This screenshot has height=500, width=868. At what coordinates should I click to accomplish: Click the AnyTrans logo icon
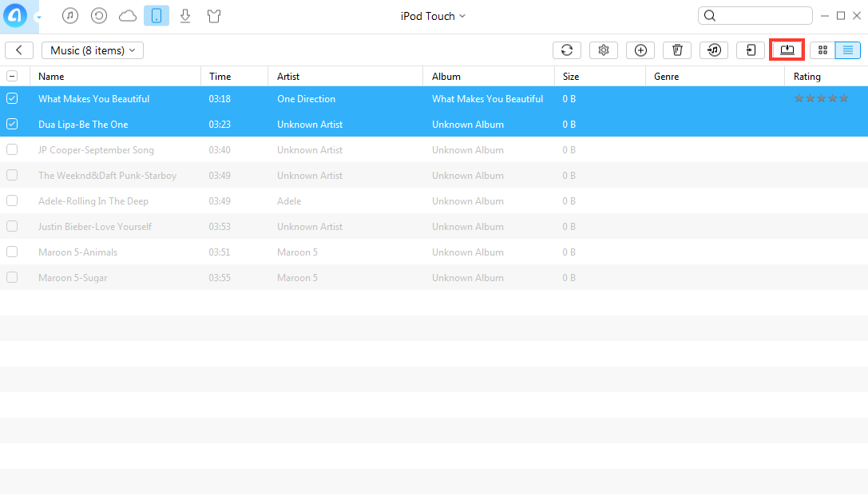pos(15,15)
